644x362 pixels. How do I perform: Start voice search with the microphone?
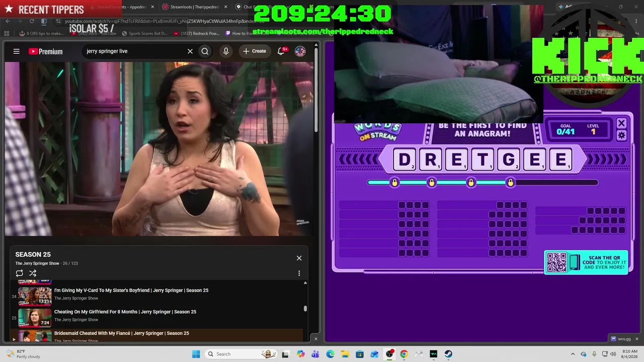coord(226,51)
